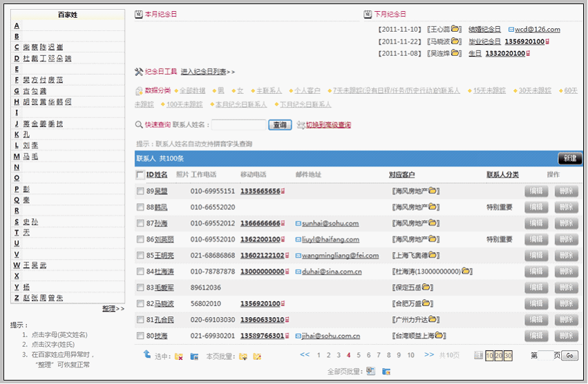
Task: Click envelope icon beside sunhai@sohu.com
Action: [298, 224]
